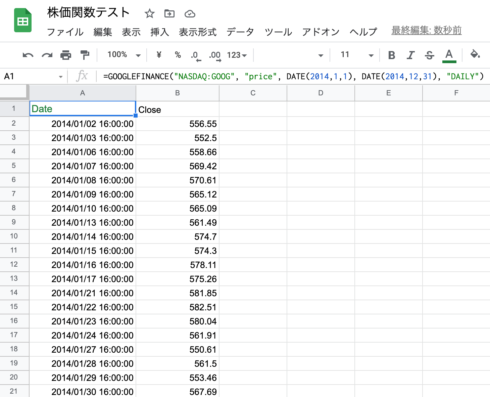Activate the paint format tool
Viewport: 490px width, 397px height.
85,55
